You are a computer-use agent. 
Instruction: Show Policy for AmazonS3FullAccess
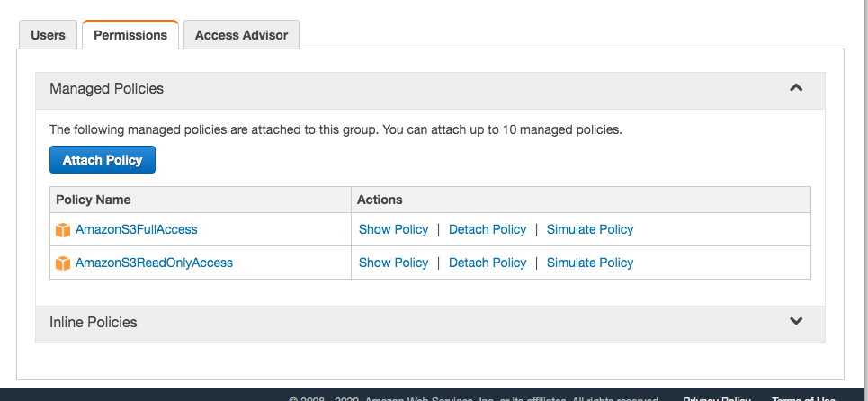(x=393, y=229)
